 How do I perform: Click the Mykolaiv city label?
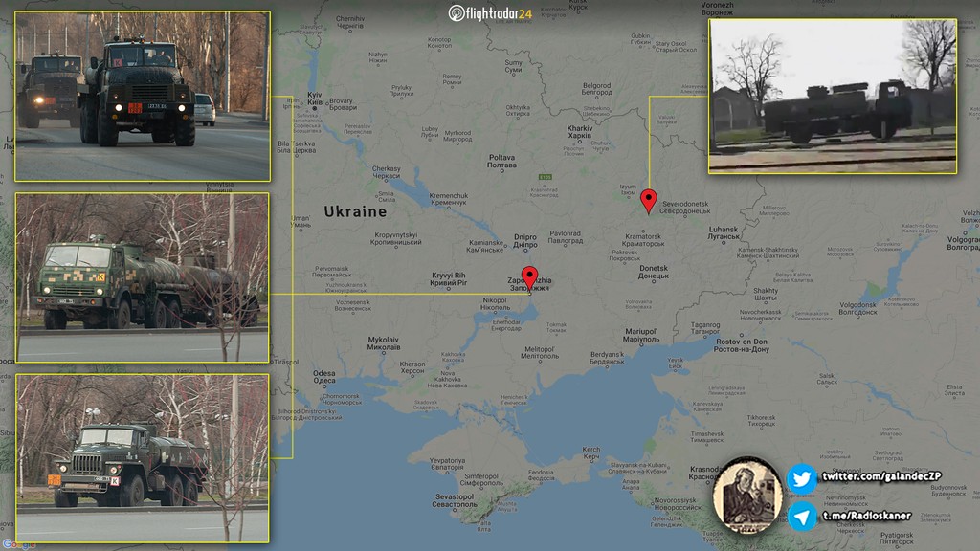pyautogui.click(x=383, y=343)
